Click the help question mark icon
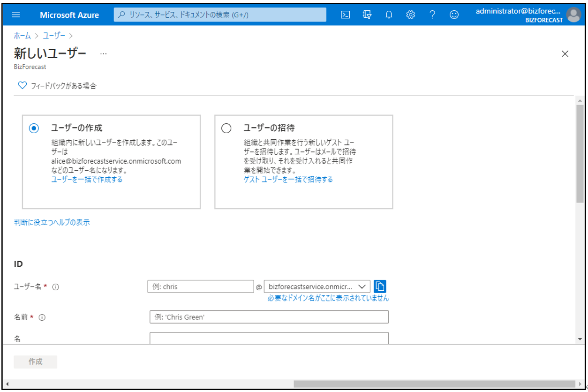 click(432, 15)
